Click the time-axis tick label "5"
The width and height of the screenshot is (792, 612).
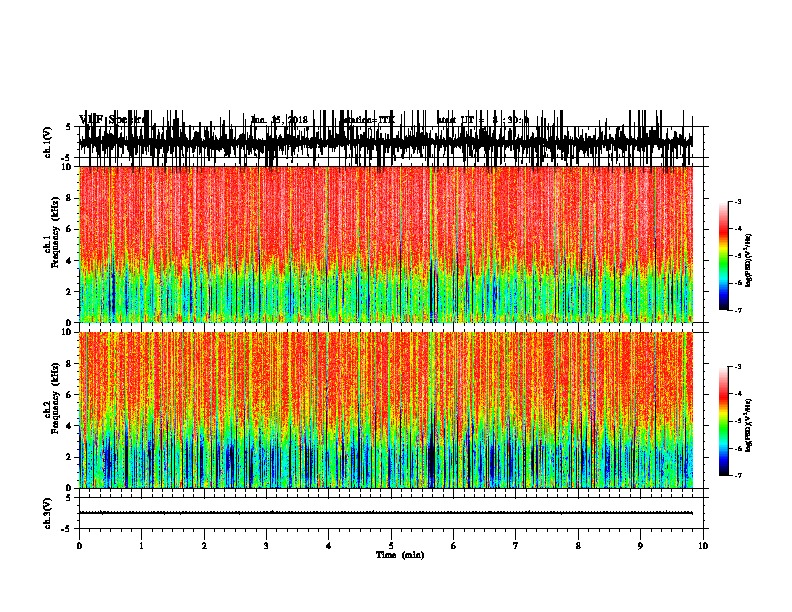tap(391, 546)
